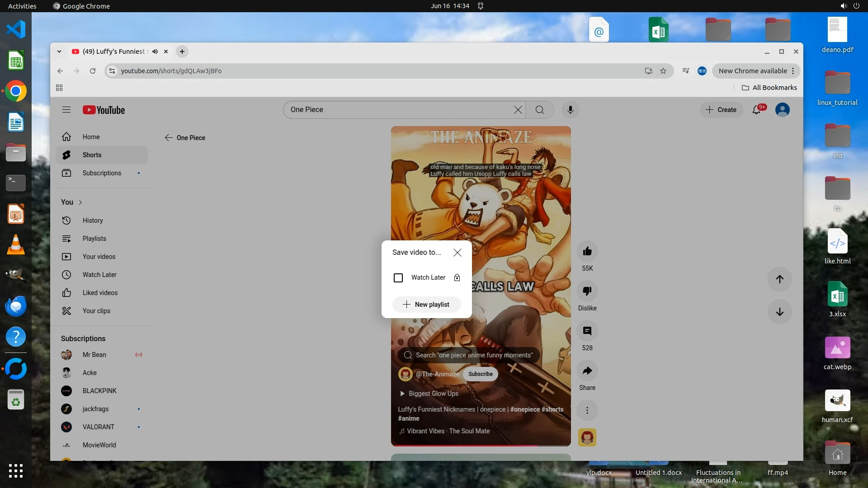868x488 pixels.
Task: Select Subscriptions in the sidebar
Action: pos(102,173)
